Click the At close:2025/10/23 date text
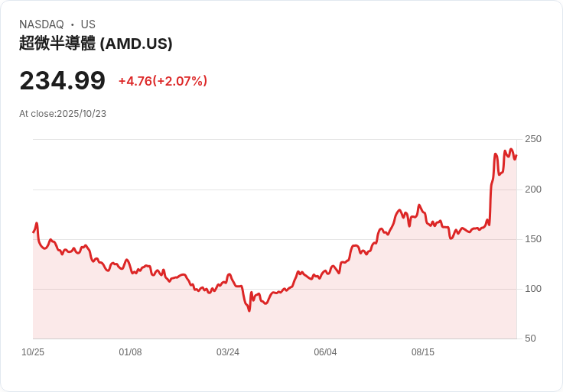Viewport: 563px width, 392px height. click(63, 114)
